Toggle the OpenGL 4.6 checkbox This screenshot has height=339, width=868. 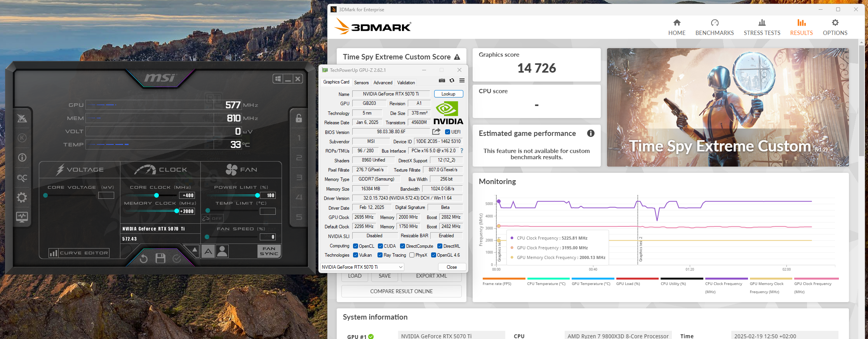pos(433,255)
